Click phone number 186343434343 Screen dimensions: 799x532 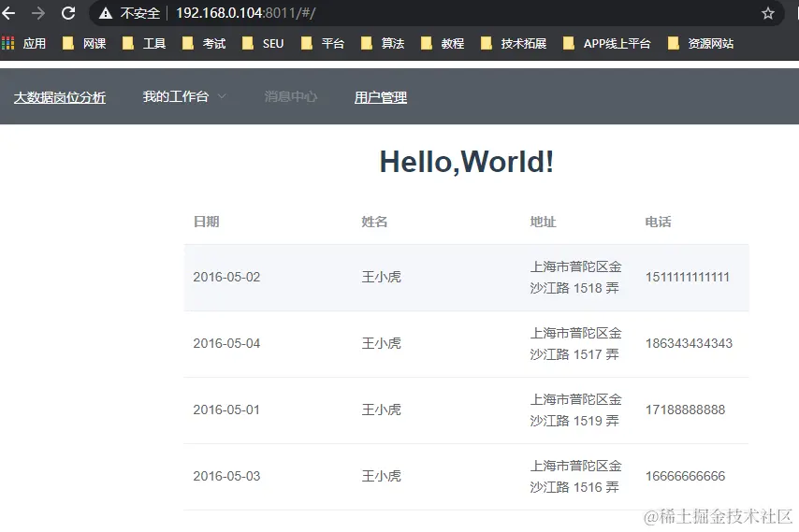(x=689, y=344)
